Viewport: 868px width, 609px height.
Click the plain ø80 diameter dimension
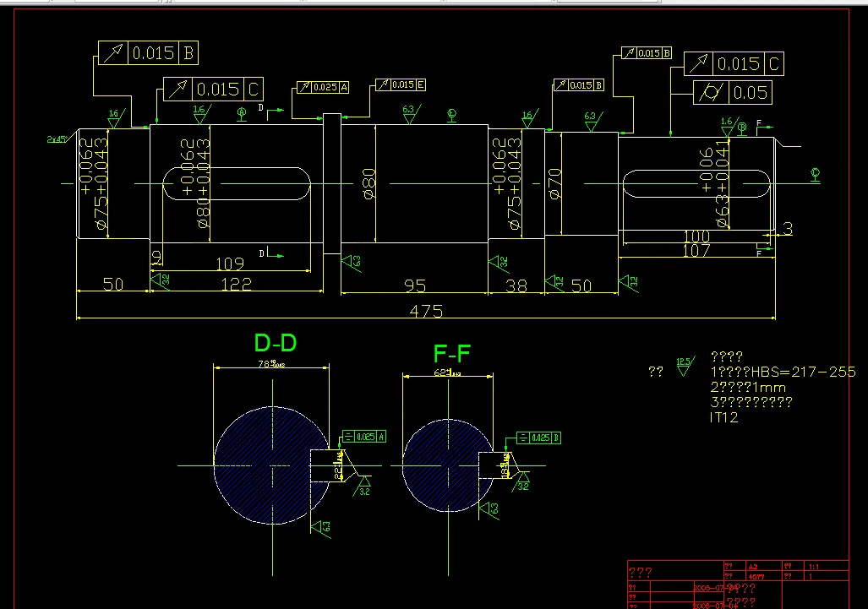tap(370, 183)
